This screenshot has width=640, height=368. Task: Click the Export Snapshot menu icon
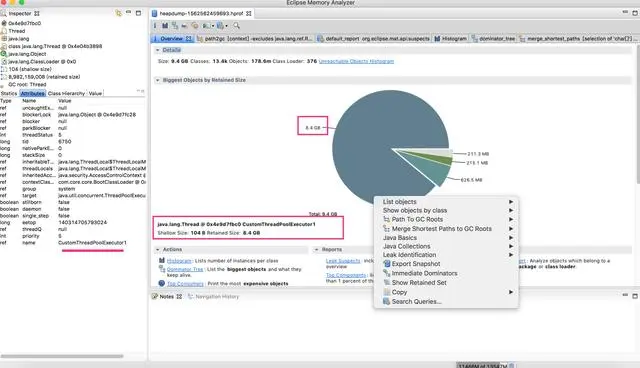click(387, 264)
